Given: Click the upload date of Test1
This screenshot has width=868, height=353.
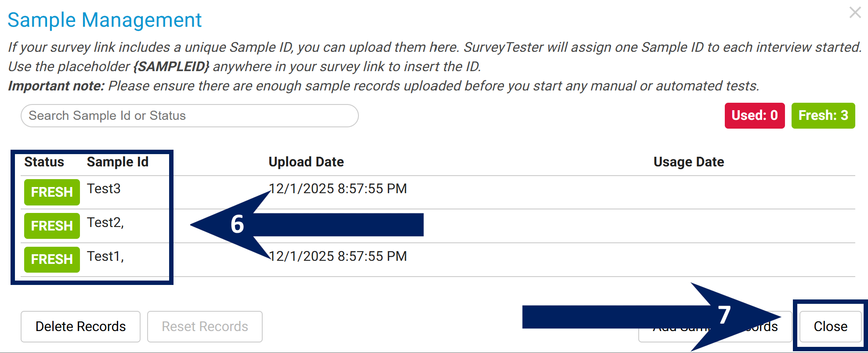Looking at the screenshot, I should click(x=338, y=256).
